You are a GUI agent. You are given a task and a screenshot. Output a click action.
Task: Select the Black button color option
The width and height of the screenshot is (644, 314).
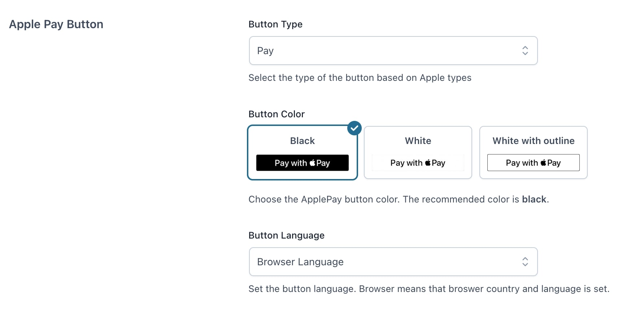(x=303, y=152)
